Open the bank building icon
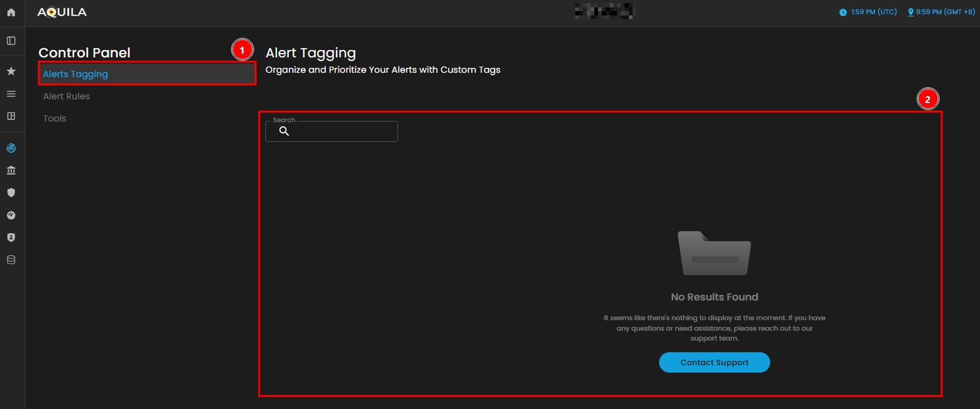Viewport: 980px width, 409px height. pyautogui.click(x=11, y=170)
